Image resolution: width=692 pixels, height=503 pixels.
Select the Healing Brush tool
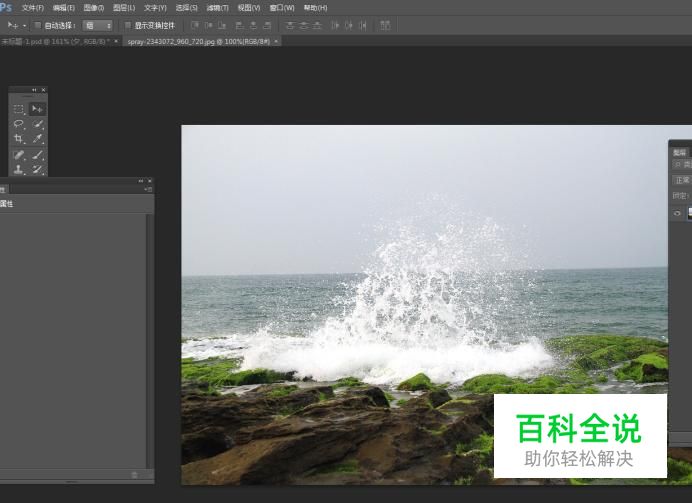click(x=19, y=155)
